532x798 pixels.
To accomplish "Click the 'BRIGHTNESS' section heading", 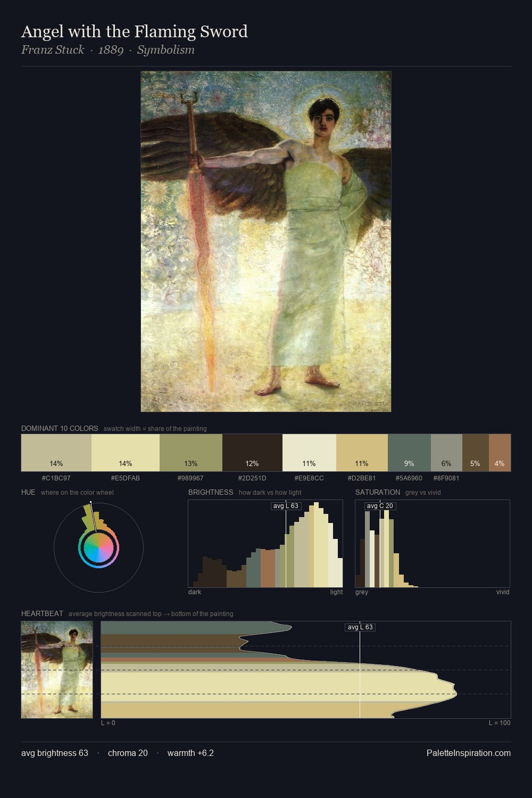I will (x=211, y=492).
